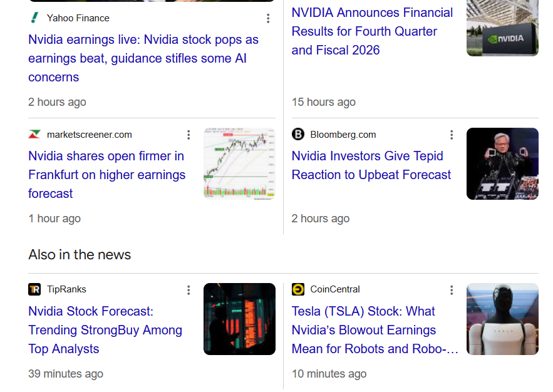The image size is (553, 392).
Task: Open options menu for CoinCentral result
Action: coord(452,290)
